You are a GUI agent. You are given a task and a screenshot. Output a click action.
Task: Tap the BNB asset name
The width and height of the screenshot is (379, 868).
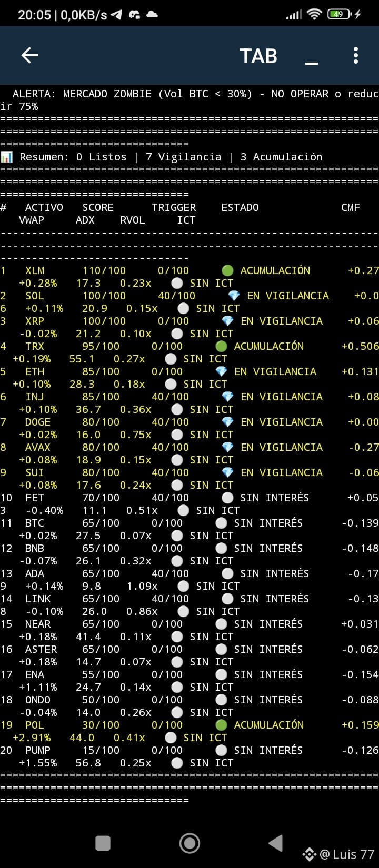tap(35, 549)
